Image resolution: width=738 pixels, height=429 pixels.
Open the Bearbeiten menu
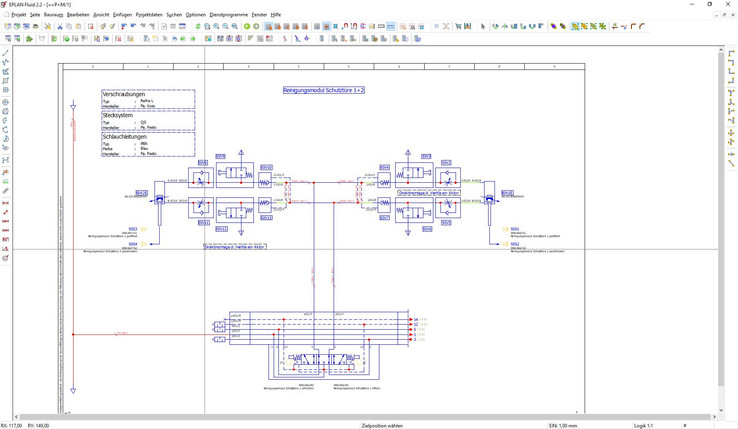[x=78, y=15]
